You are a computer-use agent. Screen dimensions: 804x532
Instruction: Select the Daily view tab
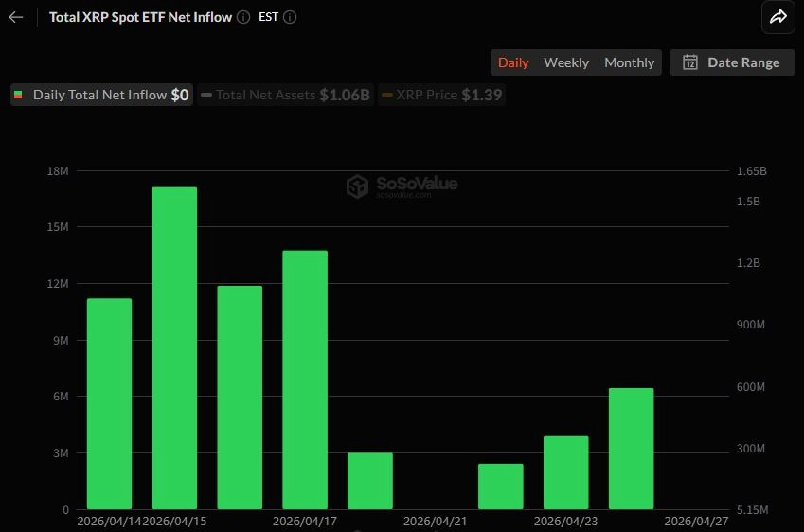click(x=513, y=62)
